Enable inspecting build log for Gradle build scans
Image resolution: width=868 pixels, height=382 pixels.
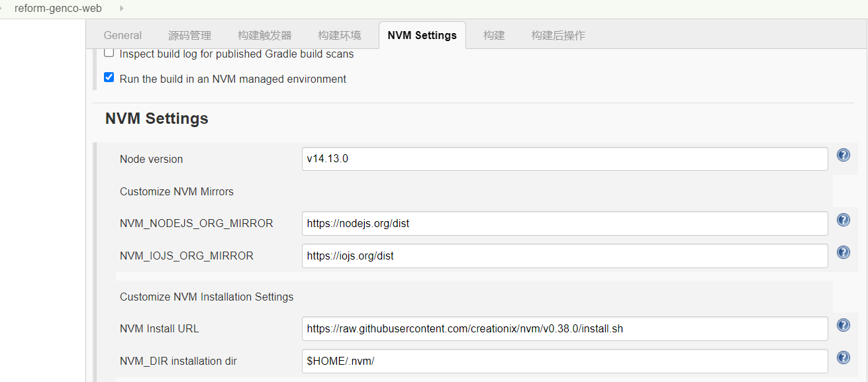(109, 52)
